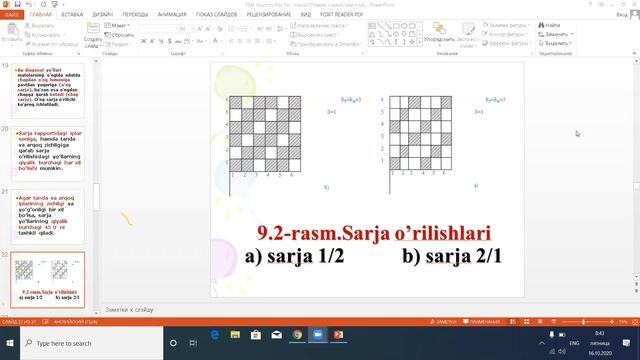Open the Layout (Макет) dropdown

(117, 25)
